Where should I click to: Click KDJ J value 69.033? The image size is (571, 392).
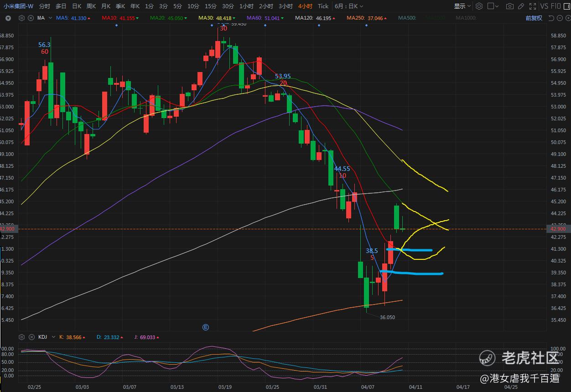click(x=146, y=337)
